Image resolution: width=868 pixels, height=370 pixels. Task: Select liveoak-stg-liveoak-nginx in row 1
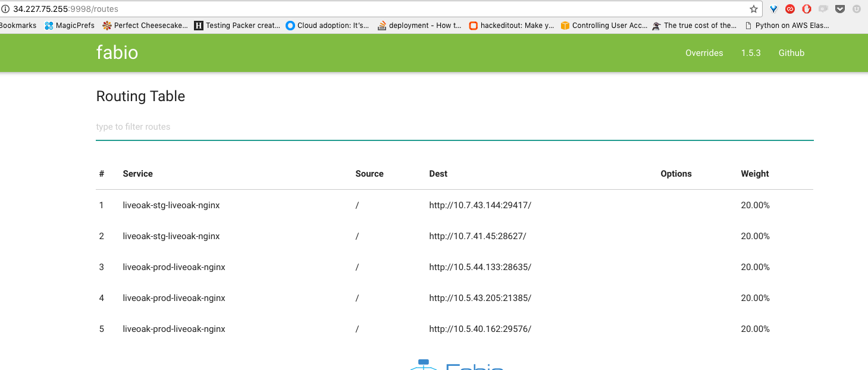(171, 205)
